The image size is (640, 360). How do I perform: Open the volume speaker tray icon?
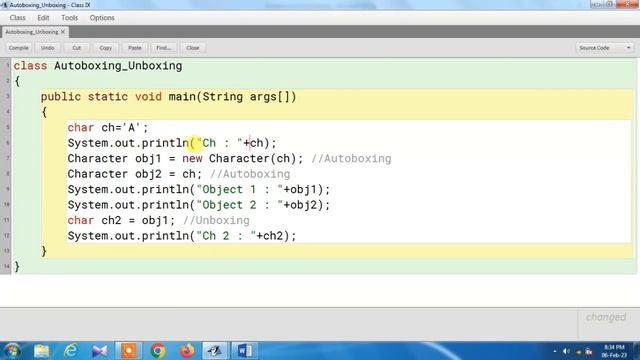(566, 351)
